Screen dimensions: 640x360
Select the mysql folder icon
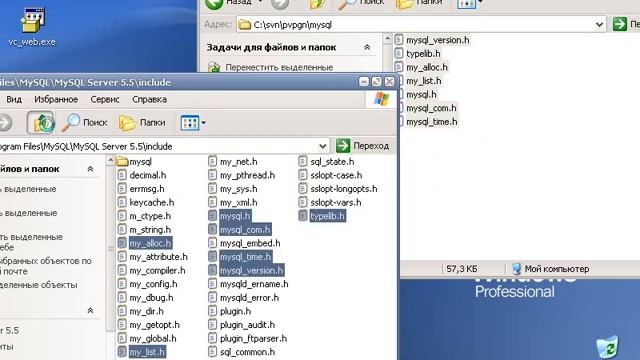click(x=134, y=162)
